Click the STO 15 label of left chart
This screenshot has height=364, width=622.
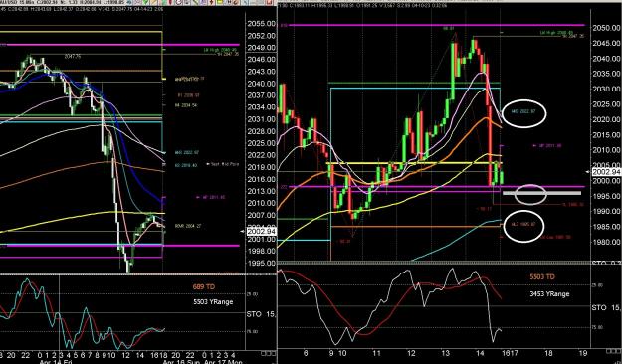[x=261, y=314]
